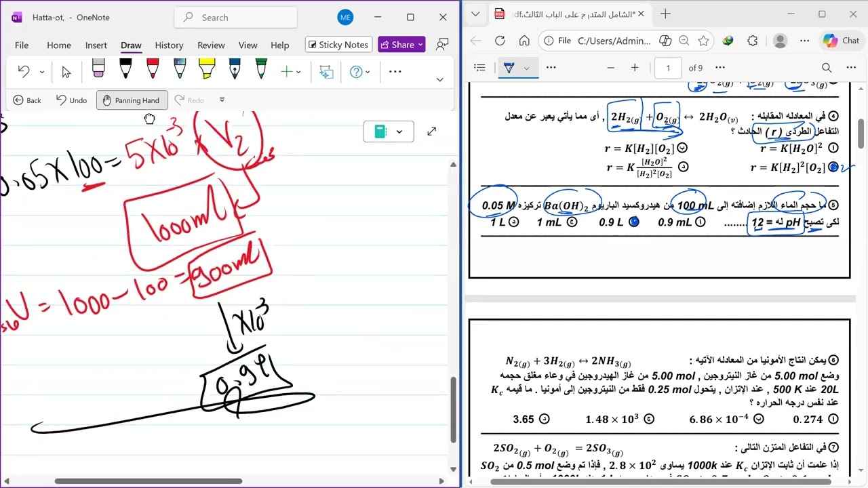Expand OneNote page to full screen
868x488 pixels.
pyautogui.click(x=431, y=131)
